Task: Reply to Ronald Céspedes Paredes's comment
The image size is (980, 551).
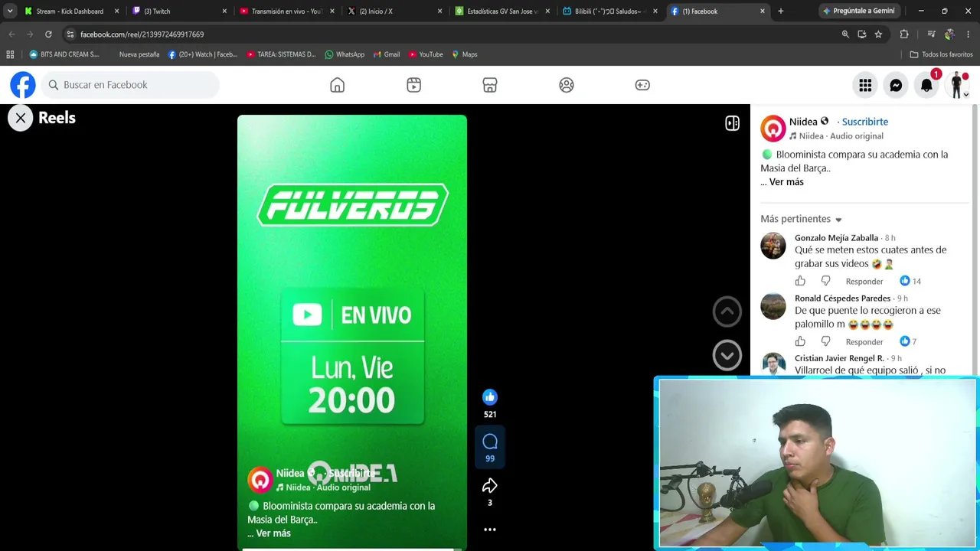Action: tap(864, 342)
